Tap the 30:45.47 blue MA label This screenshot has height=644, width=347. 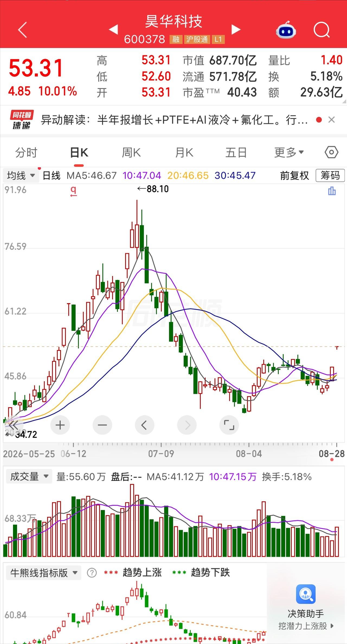pos(235,176)
